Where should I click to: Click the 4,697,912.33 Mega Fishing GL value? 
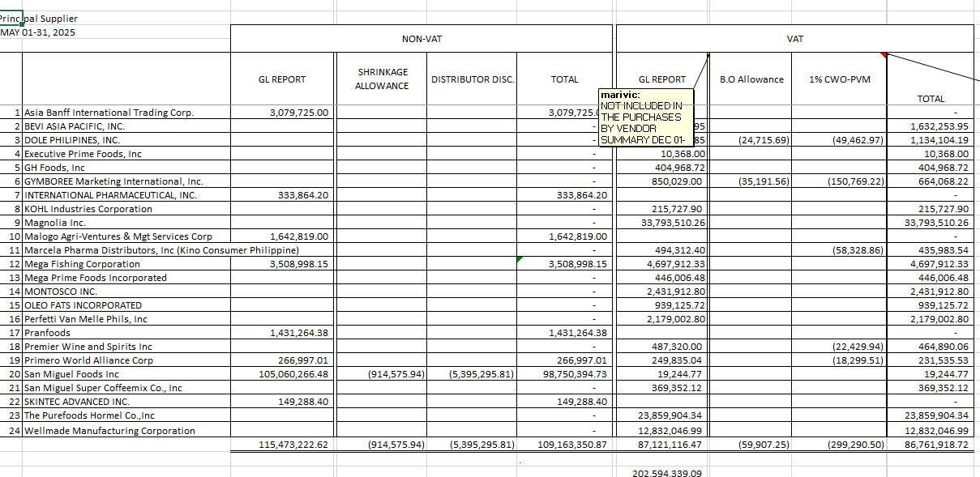[663, 264]
